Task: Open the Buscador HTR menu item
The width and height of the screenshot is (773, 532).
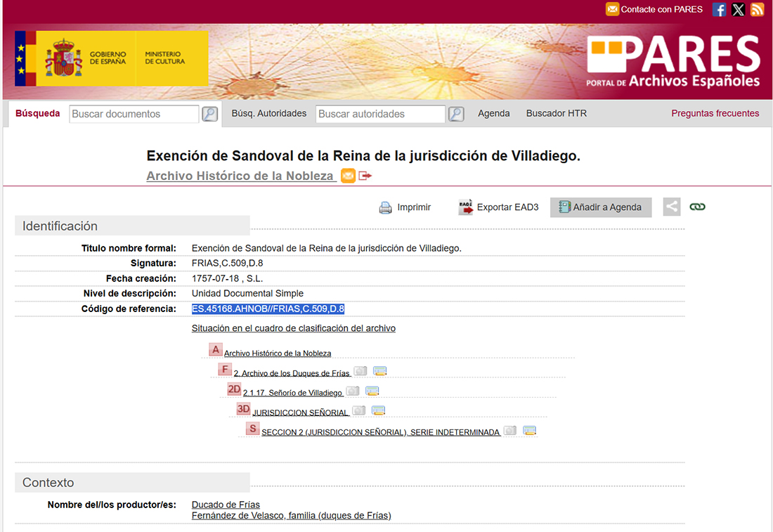Action: pos(556,113)
